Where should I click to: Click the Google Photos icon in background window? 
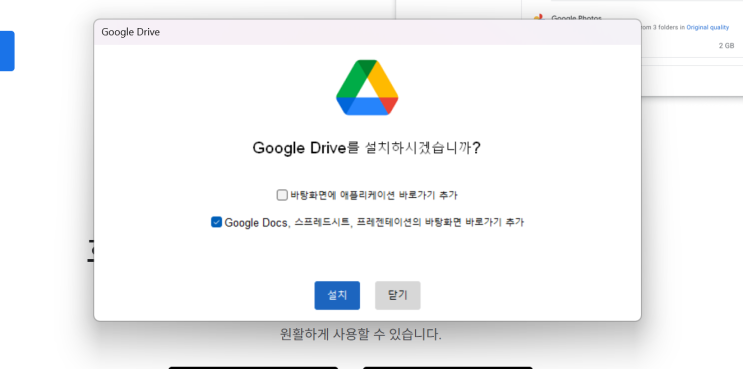538,18
